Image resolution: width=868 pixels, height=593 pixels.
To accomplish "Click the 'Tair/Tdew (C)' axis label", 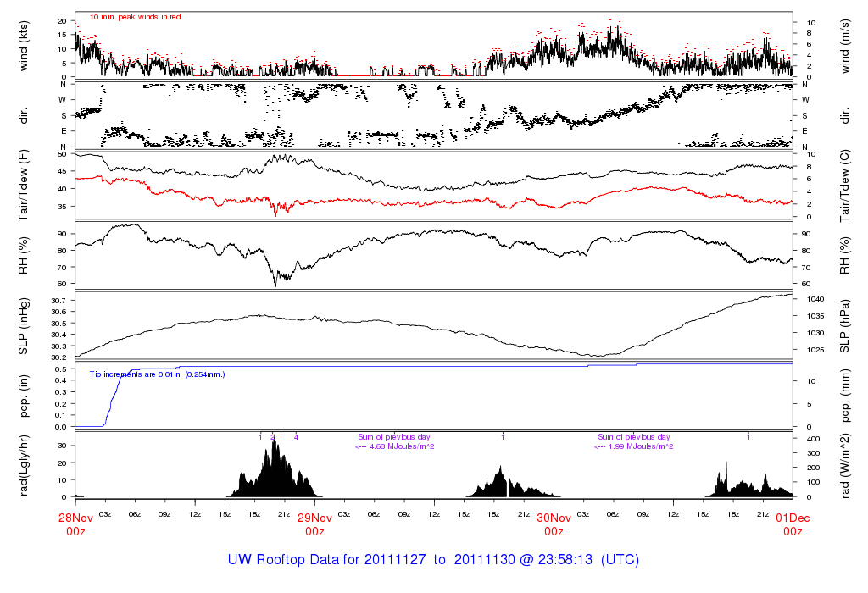I will point(845,186).
